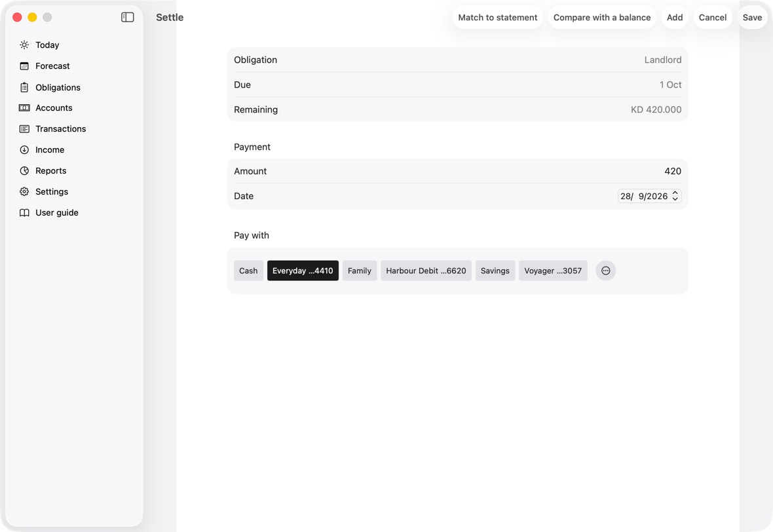Open Reports via its pie chart icon
Screen dimensions: 773x532
coord(24,170)
